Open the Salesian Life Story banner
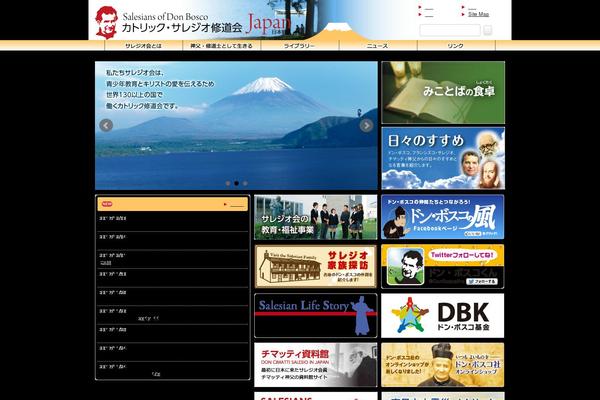The width and height of the screenshot is (600, 400). tap(316, 316)
